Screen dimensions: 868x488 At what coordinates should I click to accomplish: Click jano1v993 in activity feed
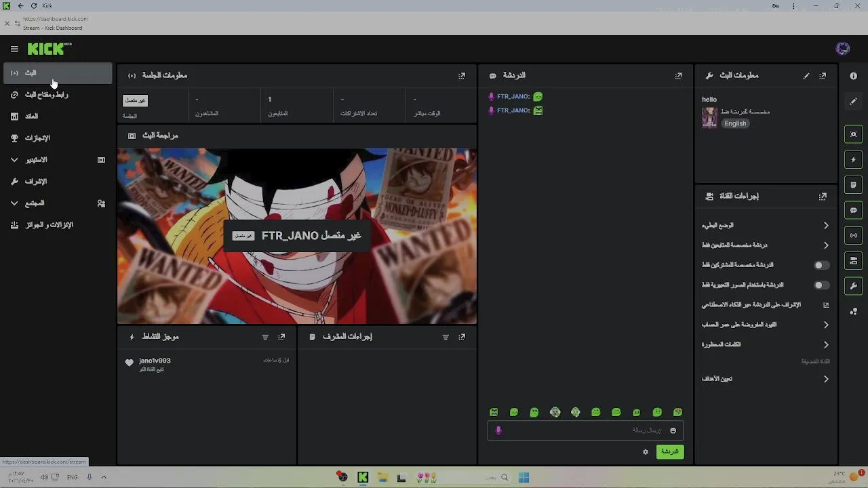[155, 361]
